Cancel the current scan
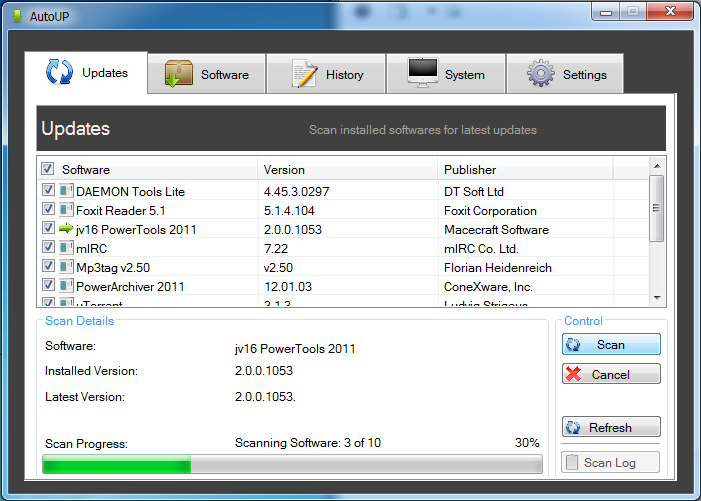This screenshot has height=501, width=701. tap(611, 374)
